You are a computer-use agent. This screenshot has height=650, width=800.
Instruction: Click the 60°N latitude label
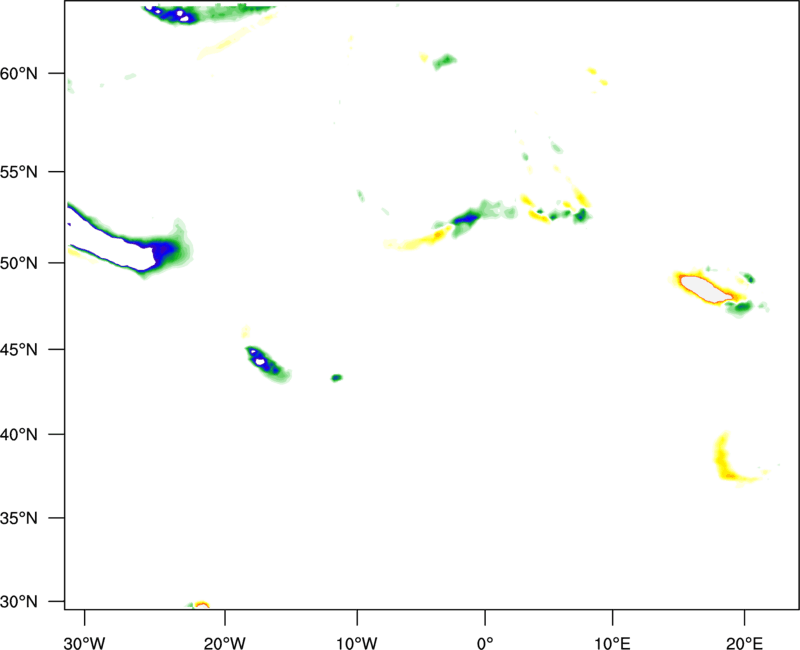(x=19, y=74)
